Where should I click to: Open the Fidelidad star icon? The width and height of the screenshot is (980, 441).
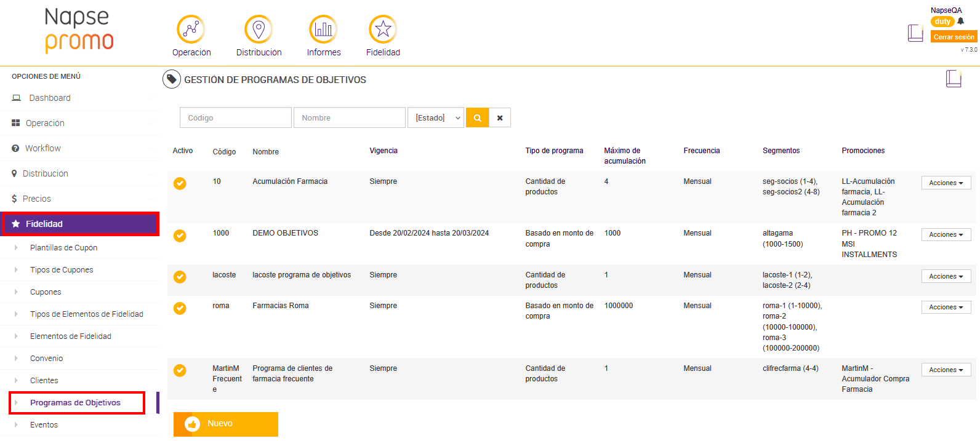tap(383, 29)
